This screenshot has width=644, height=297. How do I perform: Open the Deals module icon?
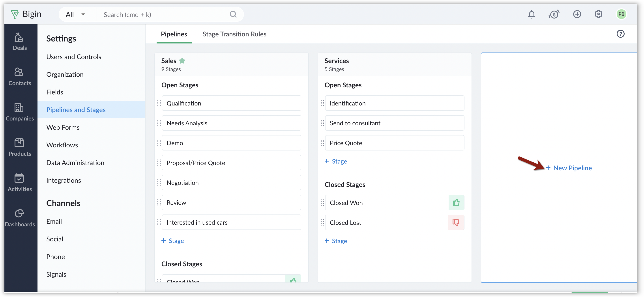[x=19, y=38]
